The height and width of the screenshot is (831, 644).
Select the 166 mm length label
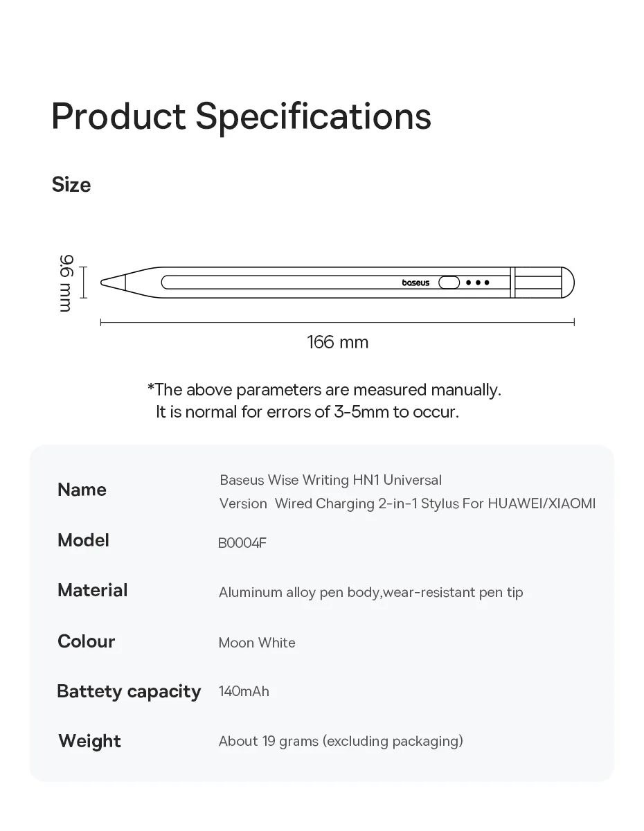pyautogui.click(x=337, y=342)
